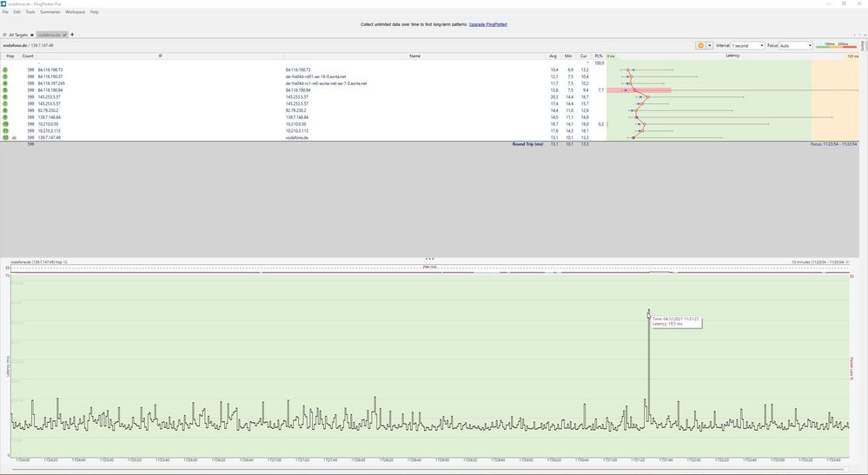
Task: Select hop 10 green number icon
Action: pyautogui.click(x=5, y=124)
